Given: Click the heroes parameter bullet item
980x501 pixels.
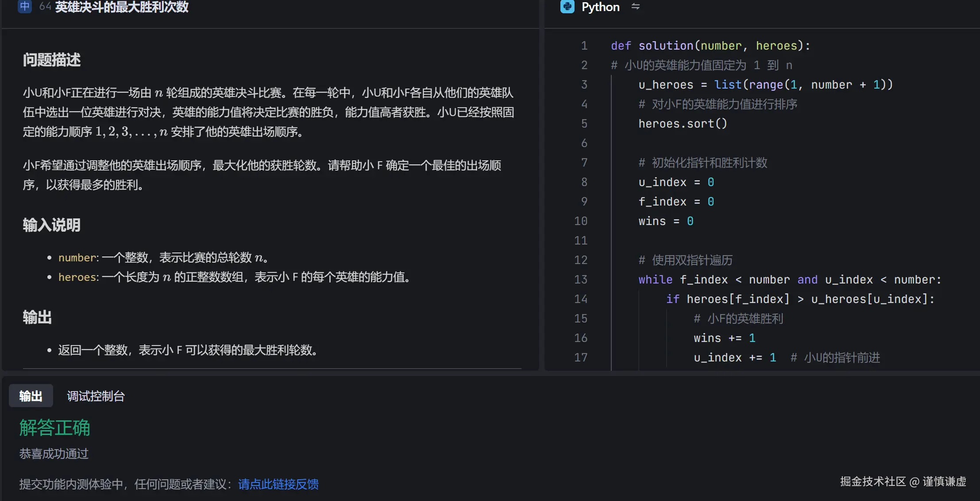Looking at the screenshot, I should pos(234,277).
